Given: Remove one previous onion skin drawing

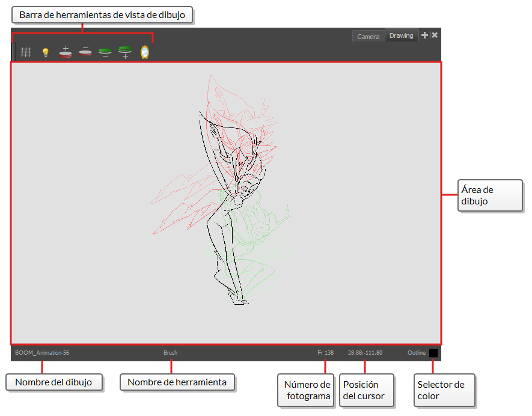Looking at the screenshot, I should pos(85,51).
